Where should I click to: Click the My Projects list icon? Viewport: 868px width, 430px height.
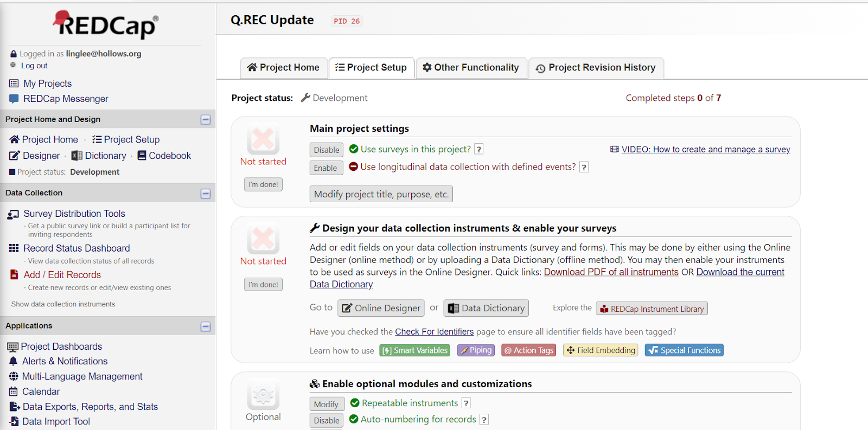14,84
